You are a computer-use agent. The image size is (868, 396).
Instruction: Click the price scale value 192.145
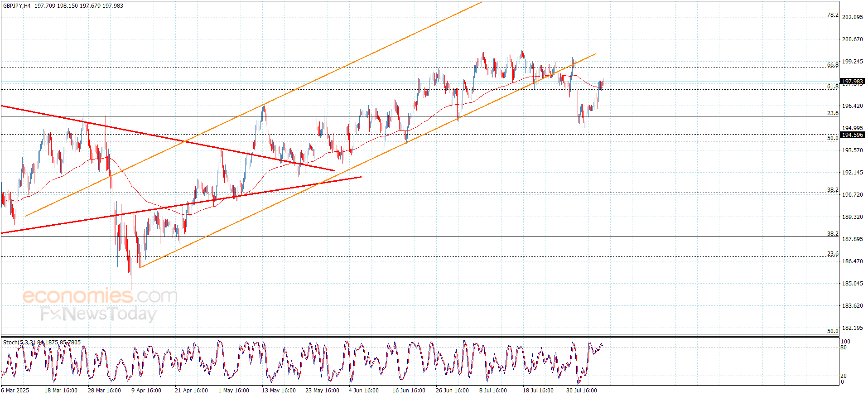coord(852,173)
